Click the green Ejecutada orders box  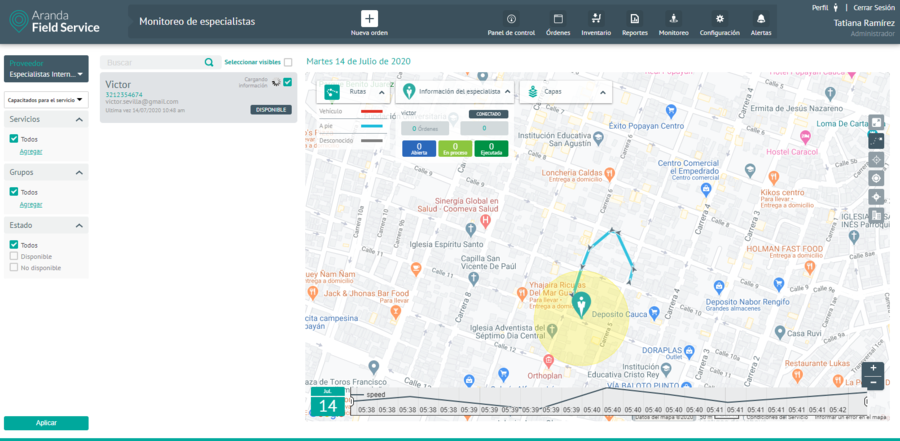coord(491,149)
